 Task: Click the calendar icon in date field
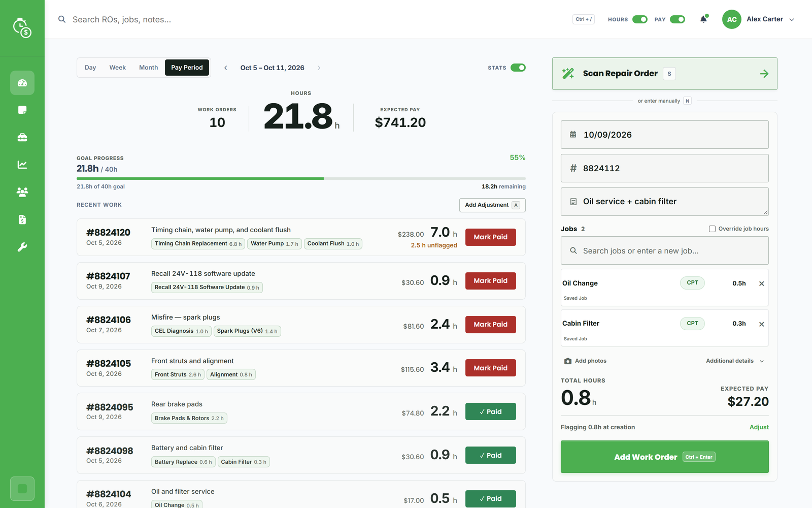click(573, 135)
